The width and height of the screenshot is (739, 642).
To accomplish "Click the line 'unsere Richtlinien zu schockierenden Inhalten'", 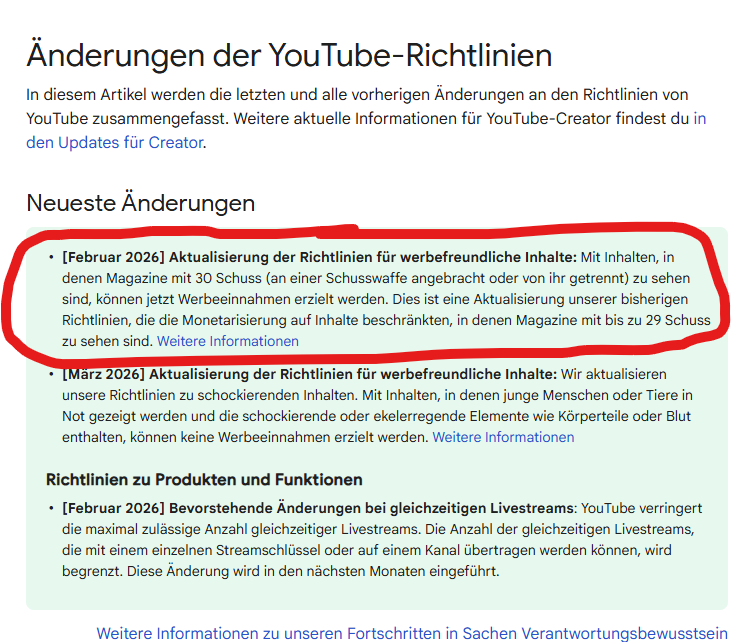I will [x=377, y=395].
